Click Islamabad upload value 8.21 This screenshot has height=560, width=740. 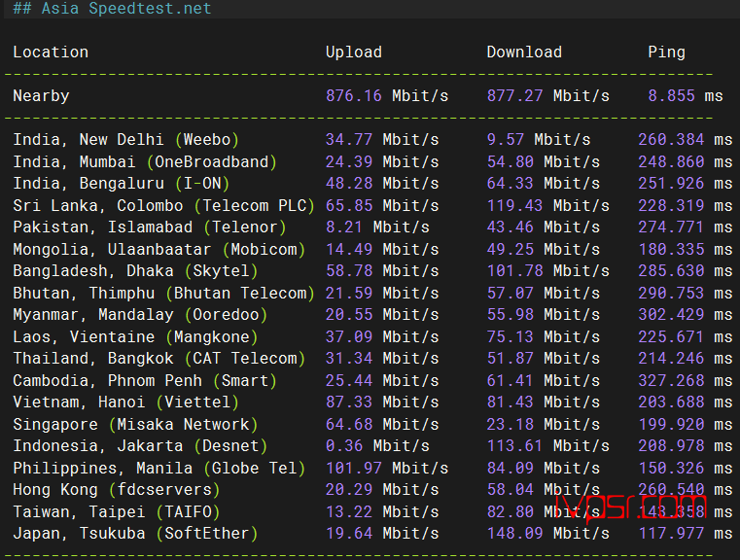pyautogui.click(x=344, y=227)
